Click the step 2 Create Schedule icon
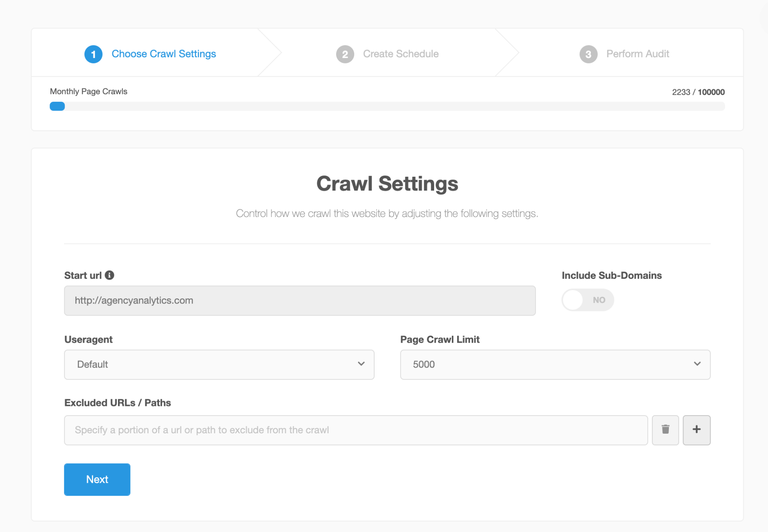The width and height of the screenshot is (768, 532). 344,54
